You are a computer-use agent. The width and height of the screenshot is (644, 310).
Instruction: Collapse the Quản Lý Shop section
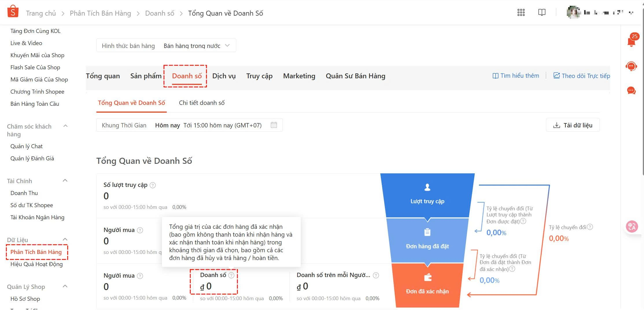[65, 286]
